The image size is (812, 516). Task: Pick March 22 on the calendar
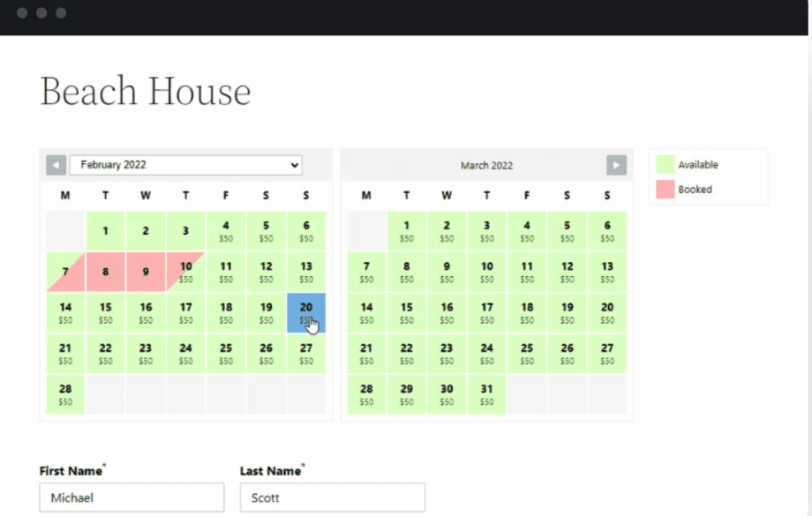407,354
